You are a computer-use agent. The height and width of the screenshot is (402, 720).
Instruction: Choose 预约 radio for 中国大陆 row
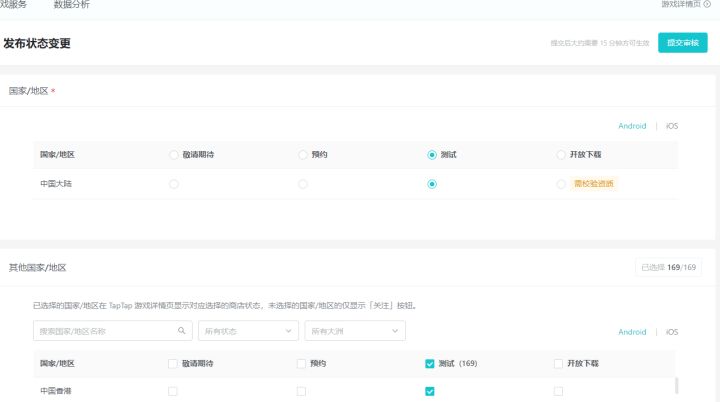[303, 184]
